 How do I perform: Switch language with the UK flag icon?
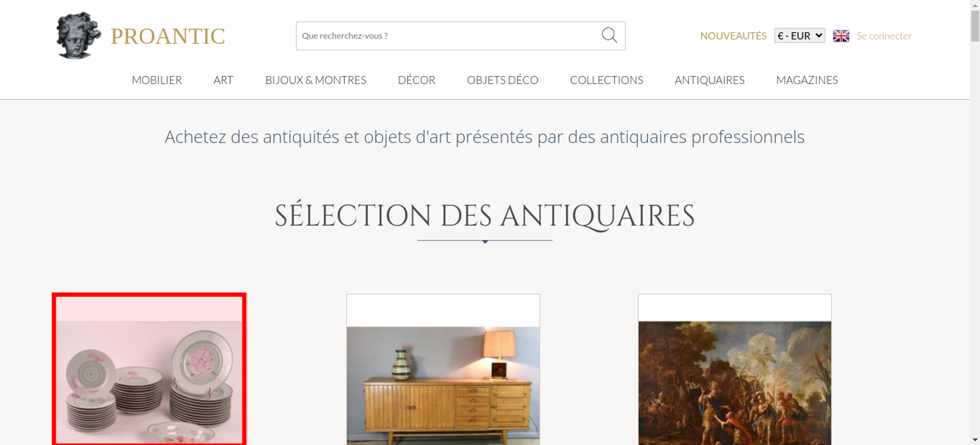coord(841,36)
